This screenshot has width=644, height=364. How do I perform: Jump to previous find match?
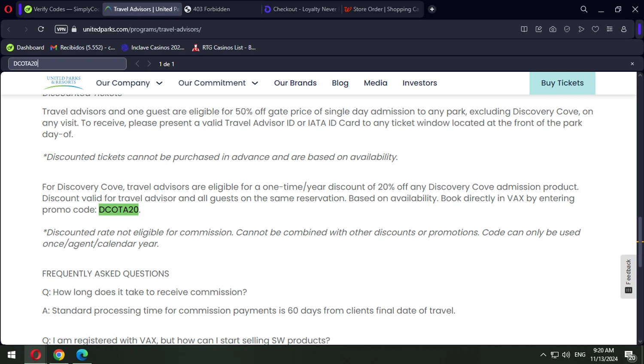(137, 64)
